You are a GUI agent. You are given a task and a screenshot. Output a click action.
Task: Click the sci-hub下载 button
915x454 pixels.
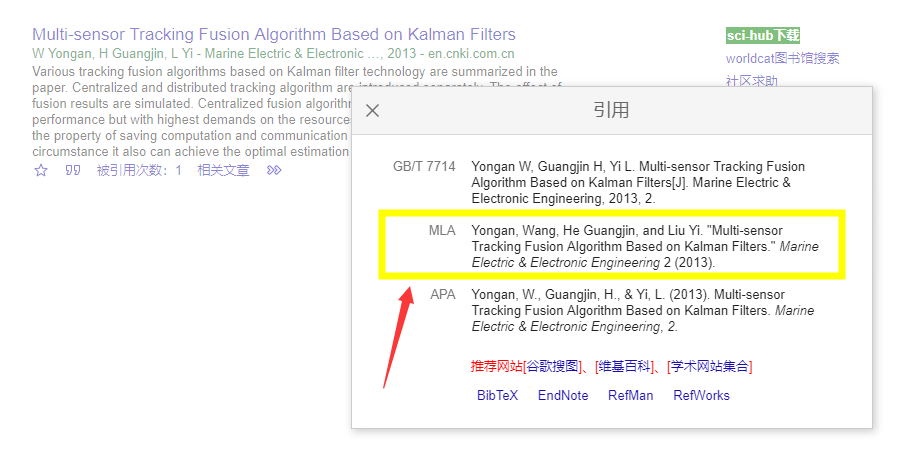coord(763,36)
